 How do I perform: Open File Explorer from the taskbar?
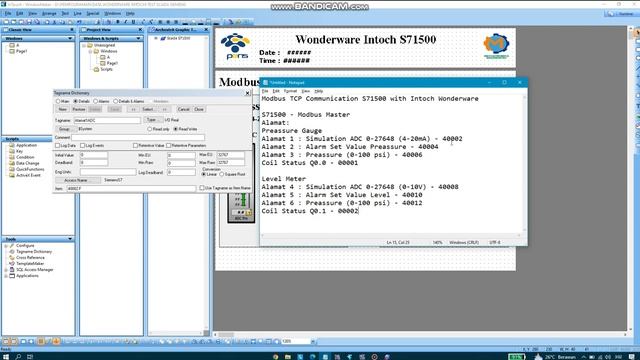[x=288, y=357]
